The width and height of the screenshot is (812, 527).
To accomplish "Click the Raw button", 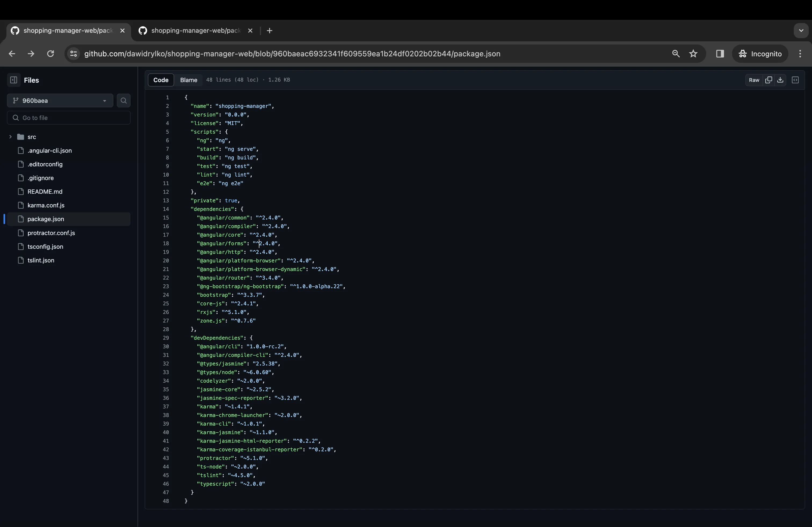I will (754, 80).
